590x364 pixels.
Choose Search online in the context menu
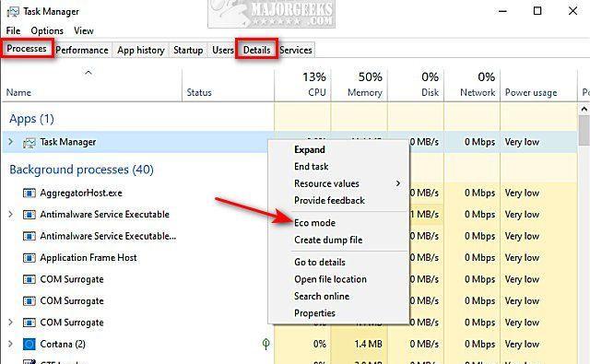pos(322,297)
